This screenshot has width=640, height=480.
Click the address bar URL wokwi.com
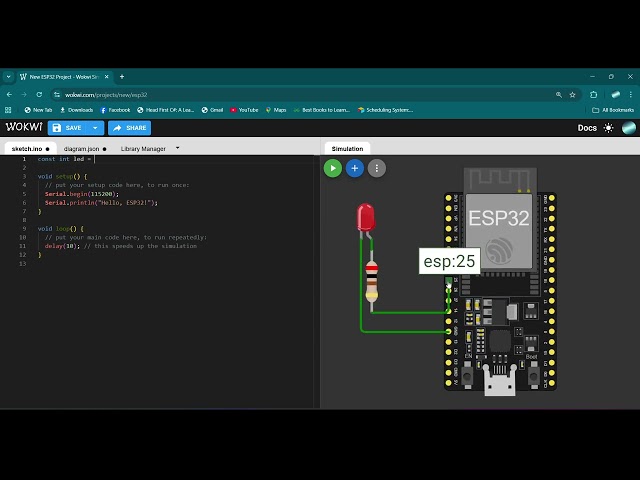(106, 95)
